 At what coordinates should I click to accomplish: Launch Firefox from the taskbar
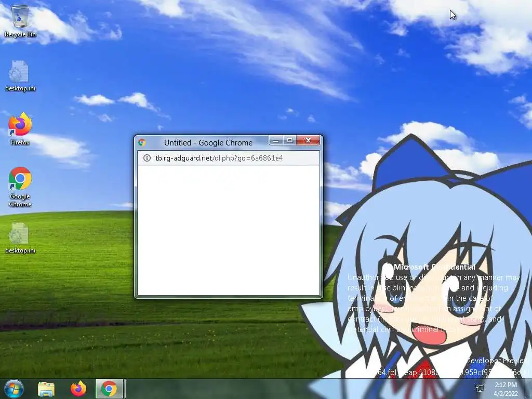click(x=78, y=389)
